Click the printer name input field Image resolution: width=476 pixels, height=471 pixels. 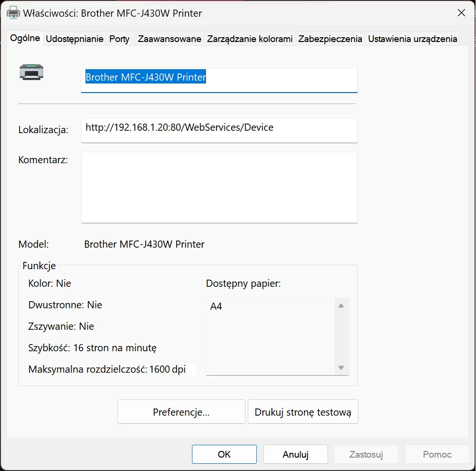(x=219, y=80)
